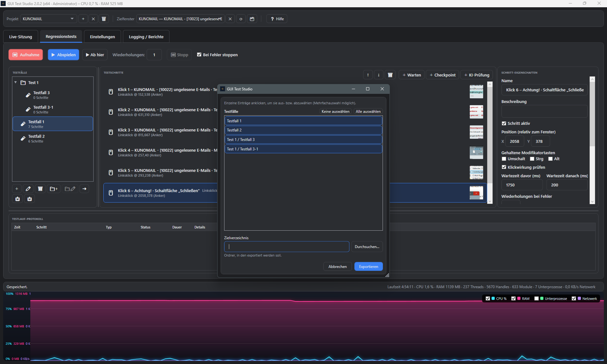The width and height of the screenshot is (607, 364).
Task: Open the Einstellungen tab
Action: [x=102, y=37]
